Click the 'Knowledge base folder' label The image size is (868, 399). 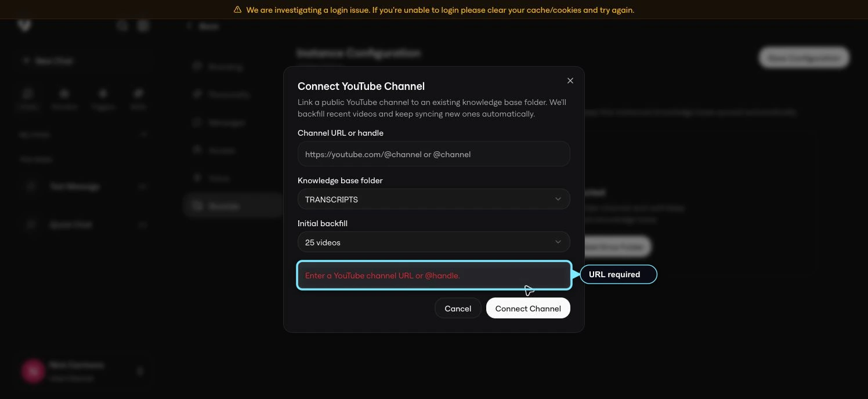(x=340, y=180)
